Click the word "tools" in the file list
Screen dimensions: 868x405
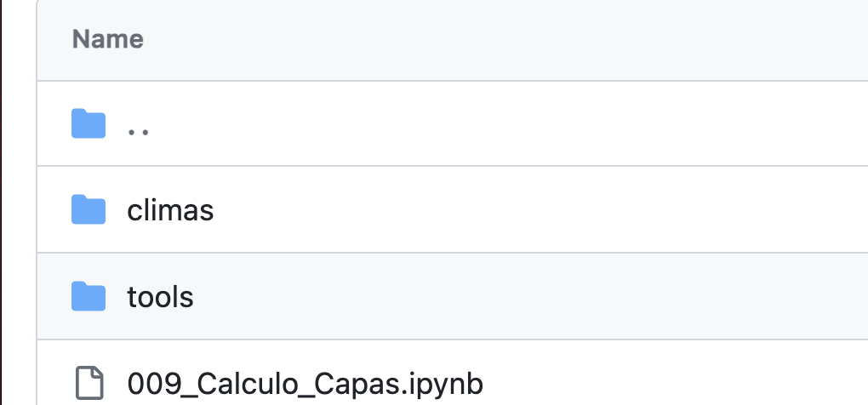(x=161, y=297)
